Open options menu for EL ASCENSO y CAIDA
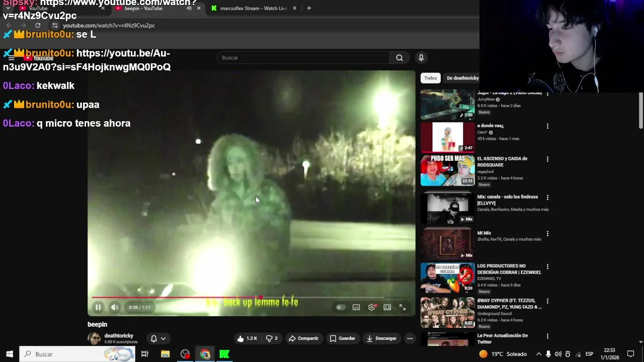The image size is (644, 362). [547, 159]
